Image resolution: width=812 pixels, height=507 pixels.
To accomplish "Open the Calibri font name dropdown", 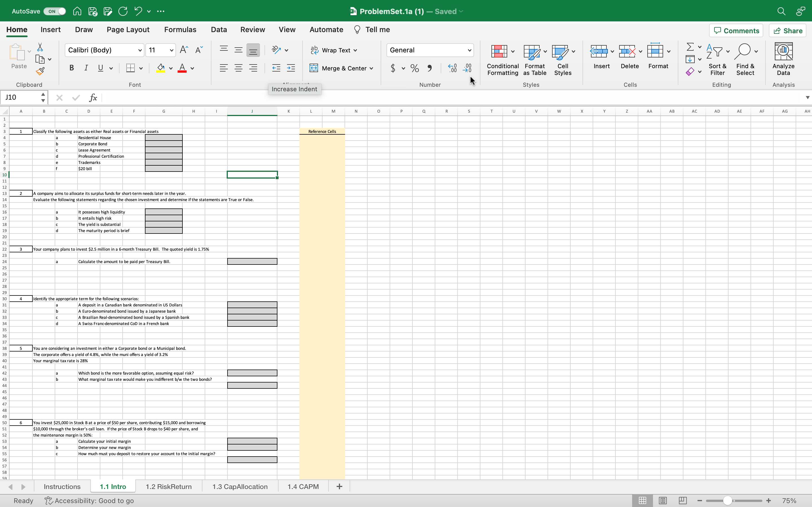I will (140, 50).
